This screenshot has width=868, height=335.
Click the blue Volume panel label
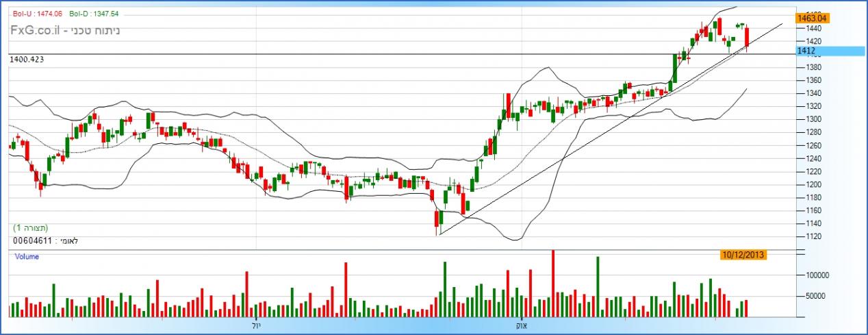click(x=26, y=257)
